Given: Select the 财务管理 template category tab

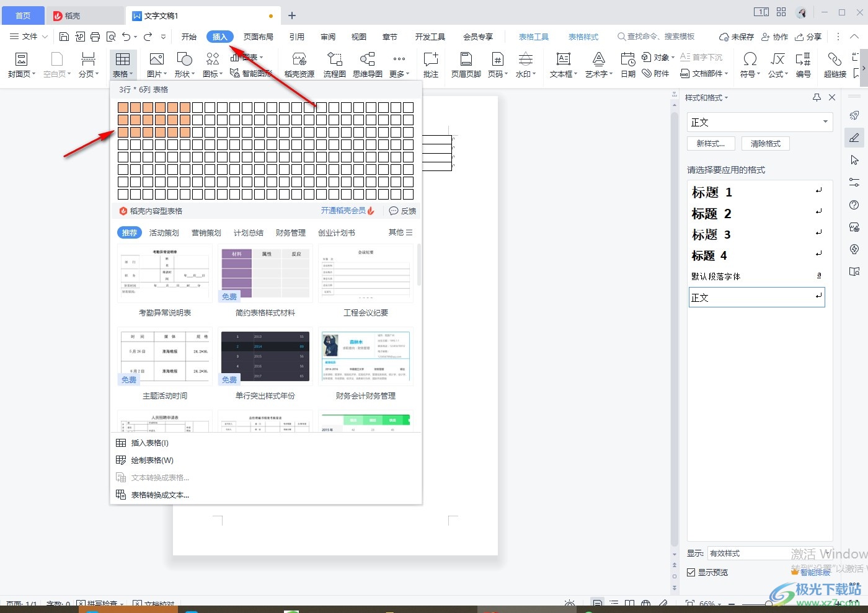Looking at the screenshot, I should [291, 232].
